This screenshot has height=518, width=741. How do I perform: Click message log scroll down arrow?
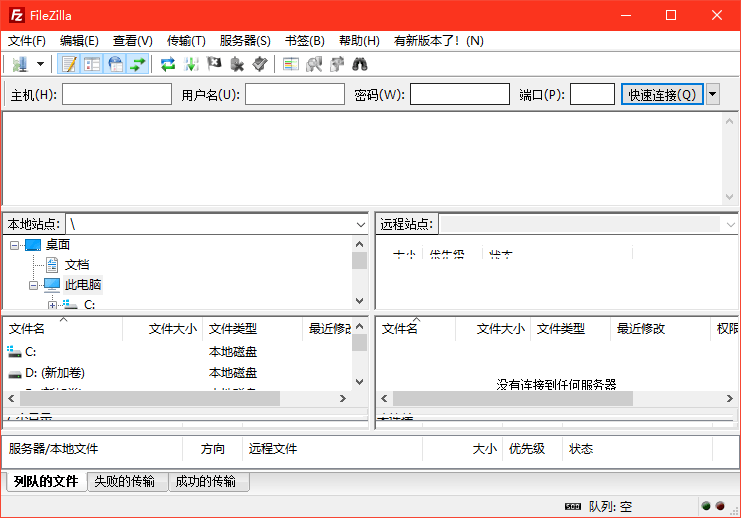729,197
